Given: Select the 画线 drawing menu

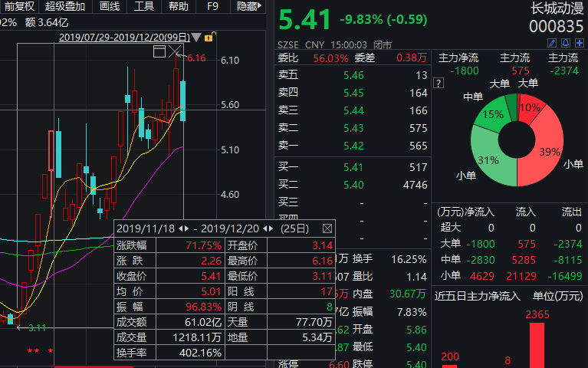Looking at the screenshot, I should click(x=110, y=6).
